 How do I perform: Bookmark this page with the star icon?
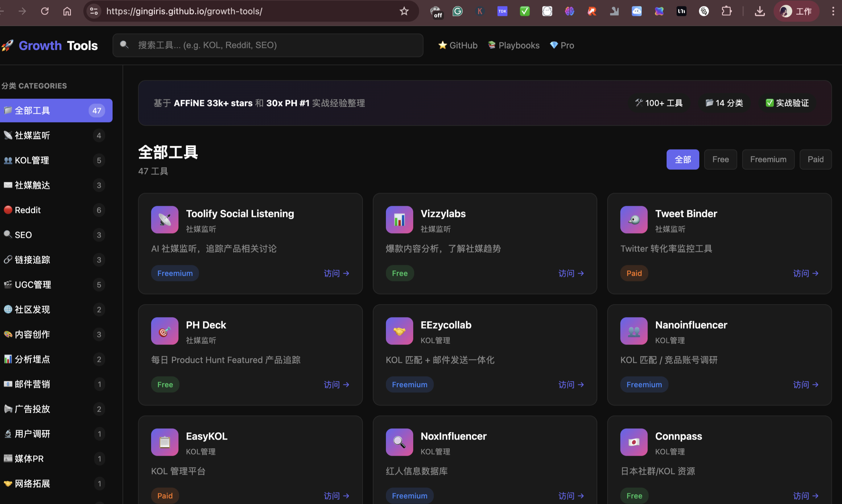(404, 11)
